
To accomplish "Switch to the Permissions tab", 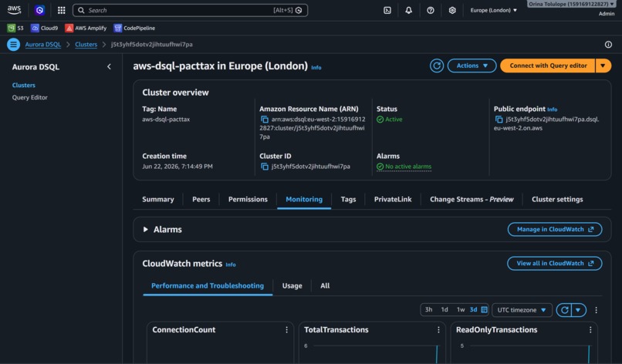I will 248,200.
